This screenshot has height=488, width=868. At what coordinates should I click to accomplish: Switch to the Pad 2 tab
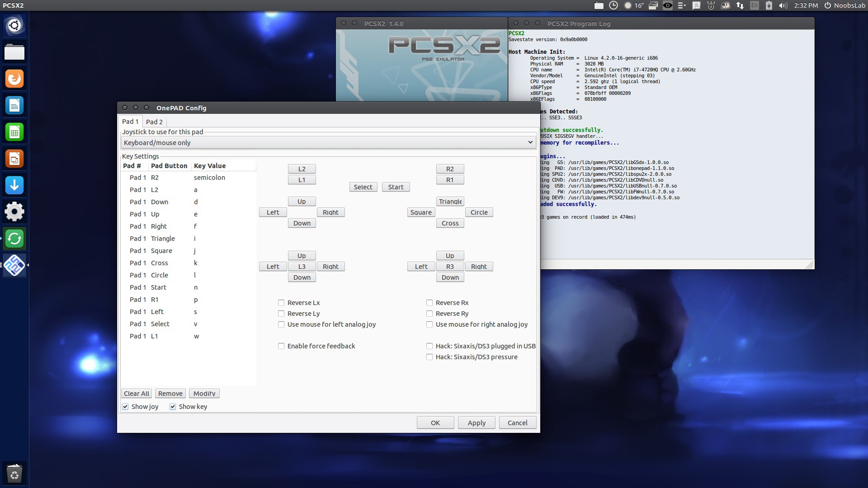click(x=154, y=122)
